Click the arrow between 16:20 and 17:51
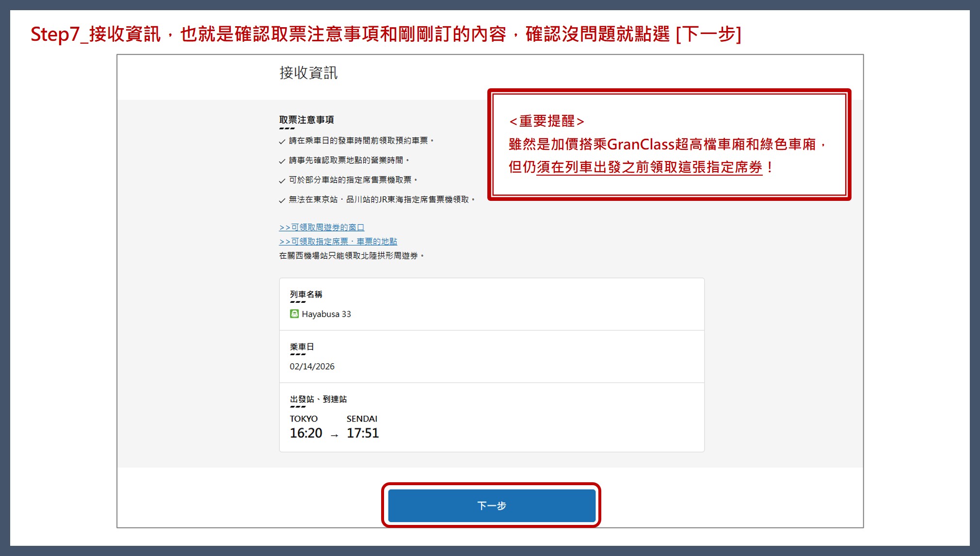Viewport: 980px width, 556px height. [x=334, y=435]
